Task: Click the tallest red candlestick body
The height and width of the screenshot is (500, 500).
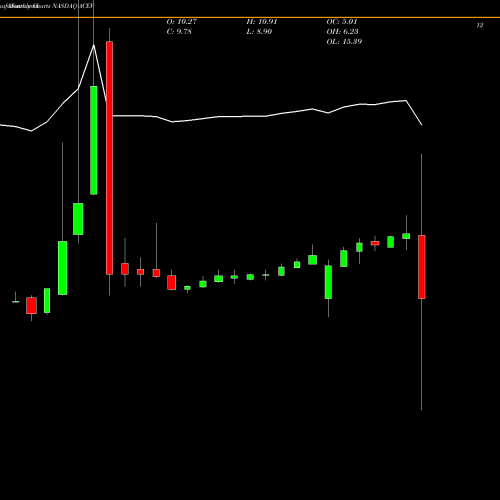Action: (x=109, y=158)
